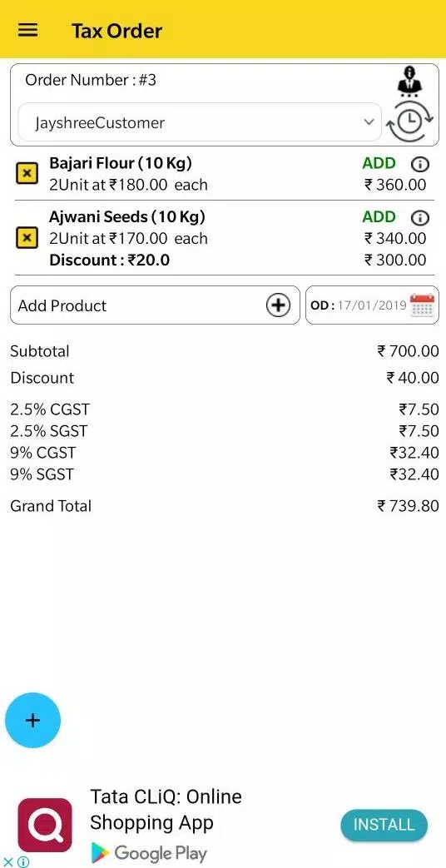
Task: Click ADD next to Ajwani Seeds
Action: (x=379, y=217)
